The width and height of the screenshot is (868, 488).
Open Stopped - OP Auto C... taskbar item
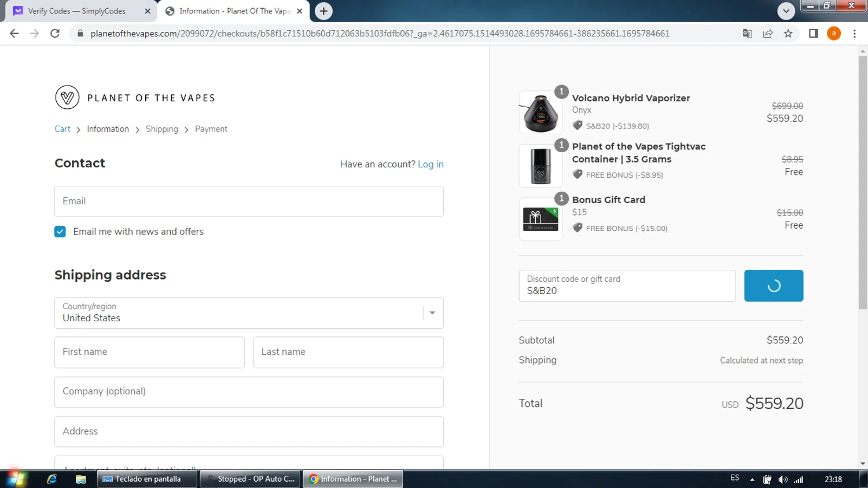point(251,479)
